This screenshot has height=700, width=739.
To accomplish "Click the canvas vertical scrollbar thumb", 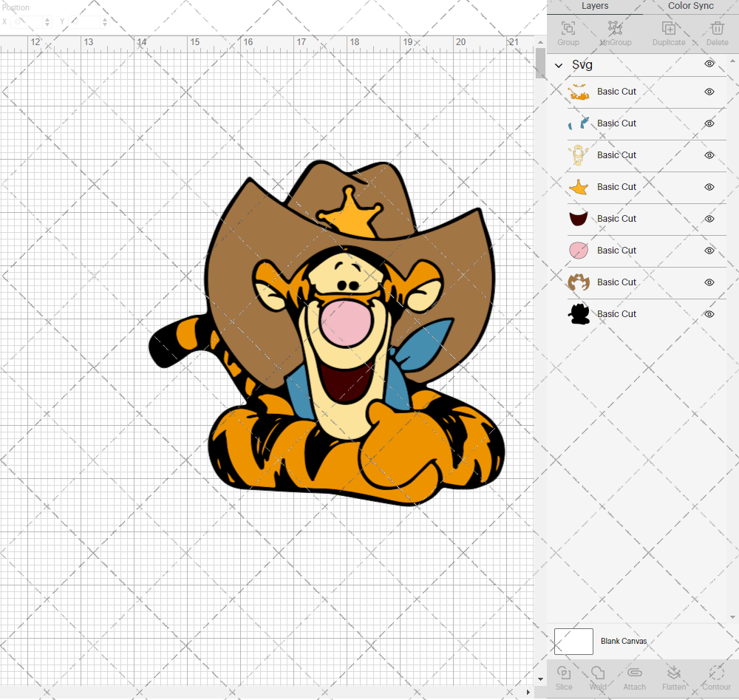I will pos(540,63).
